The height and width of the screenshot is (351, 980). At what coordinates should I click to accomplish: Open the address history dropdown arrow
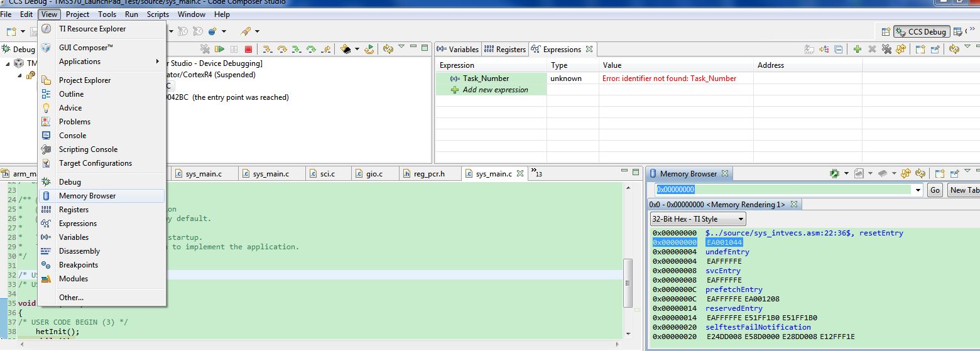918,190
